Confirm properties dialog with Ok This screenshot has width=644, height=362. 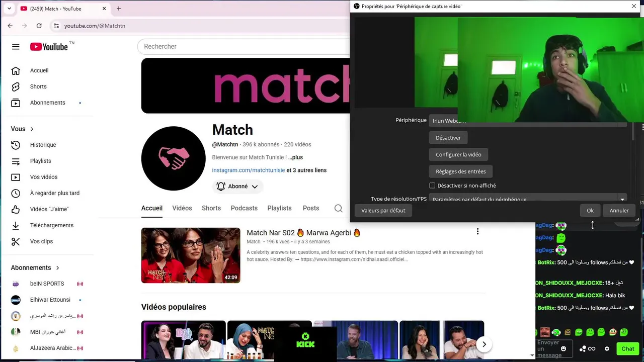590,211
